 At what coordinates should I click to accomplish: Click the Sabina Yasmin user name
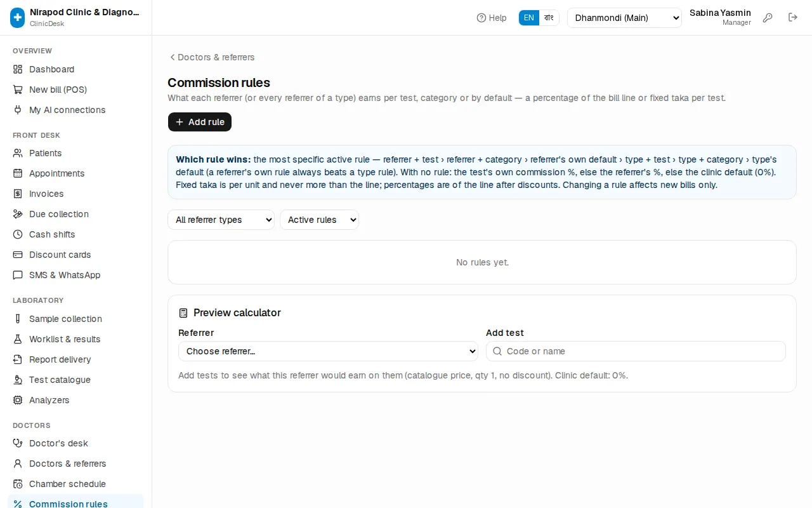[720, 13]
